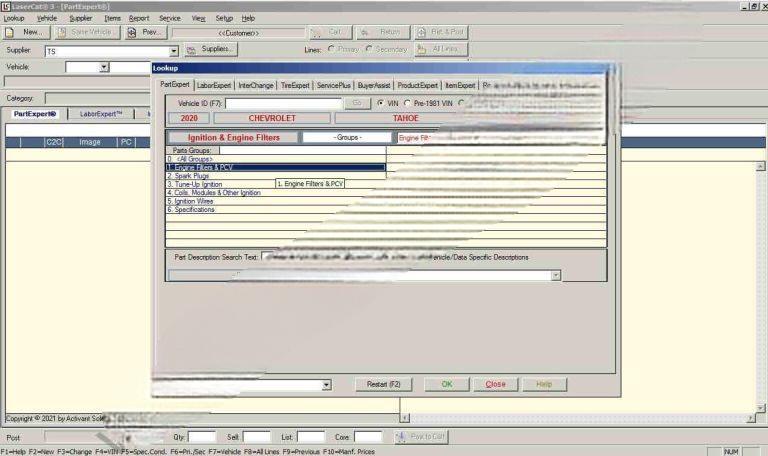Switch to ServicePlus tab
The image size is (768, 456).
(334, 85)
